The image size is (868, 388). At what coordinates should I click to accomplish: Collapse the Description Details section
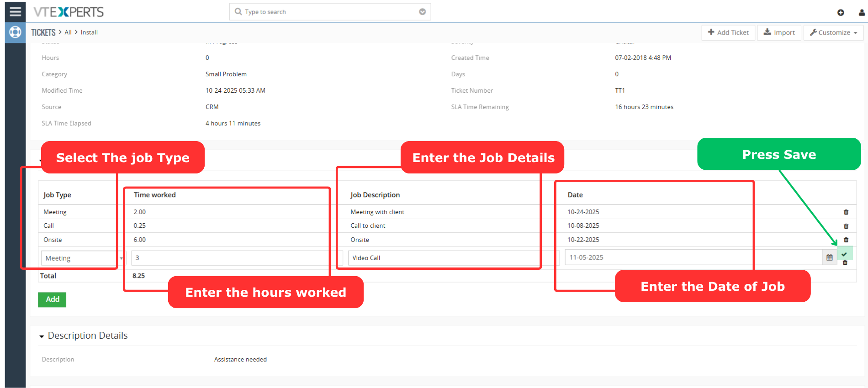(42, 336)
